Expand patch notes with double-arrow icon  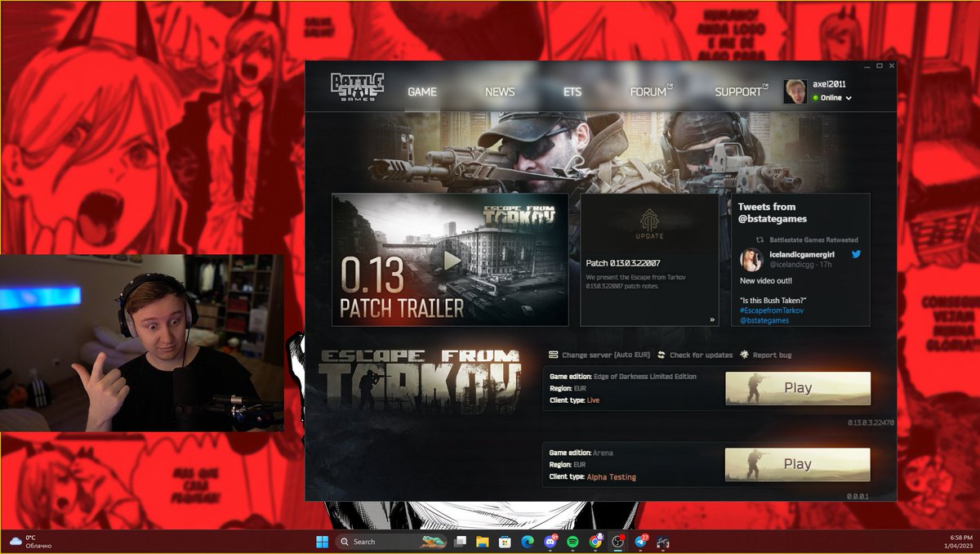pyautogui.click(x=712, y=319)
